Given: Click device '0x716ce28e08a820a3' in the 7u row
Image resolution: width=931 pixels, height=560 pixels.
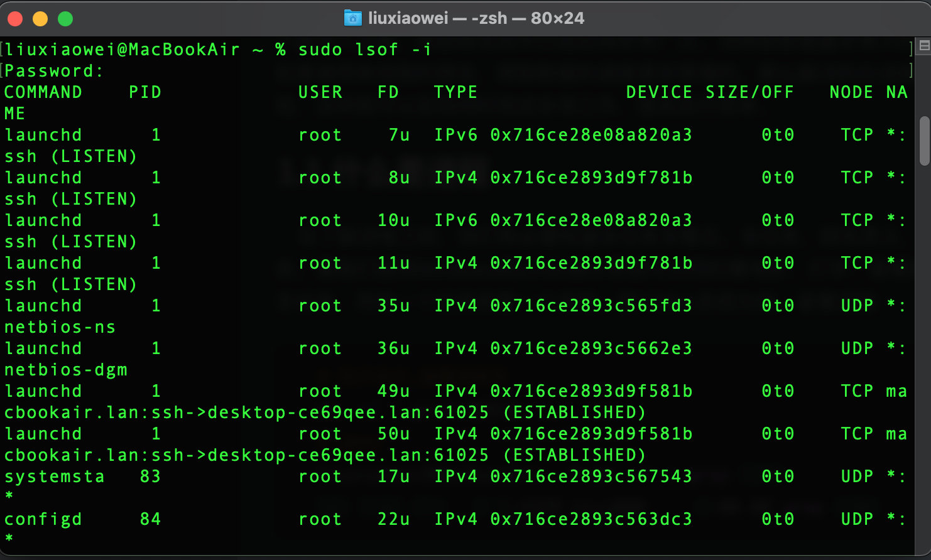Looking at the screenshot, I should coord(591,135).
